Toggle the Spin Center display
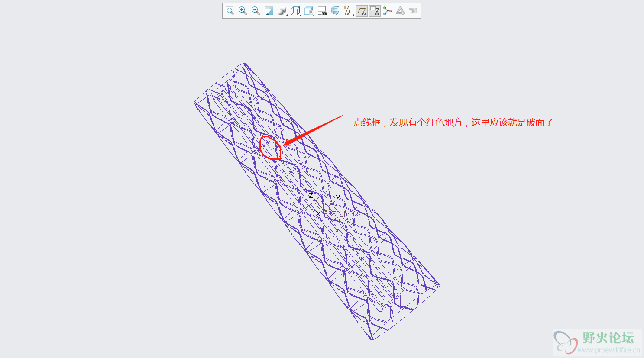Screen dimensions: 644x358 pos(388,11)
